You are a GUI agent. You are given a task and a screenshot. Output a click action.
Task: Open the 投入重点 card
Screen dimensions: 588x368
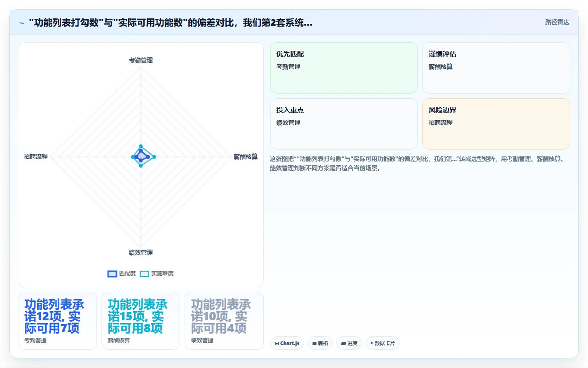(344, 124)
